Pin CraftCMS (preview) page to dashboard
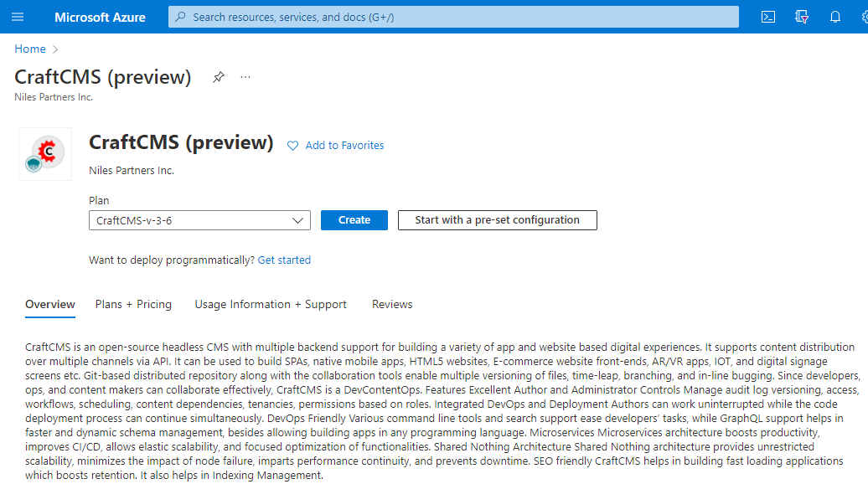868x484 pixels. tap(219, 77)
